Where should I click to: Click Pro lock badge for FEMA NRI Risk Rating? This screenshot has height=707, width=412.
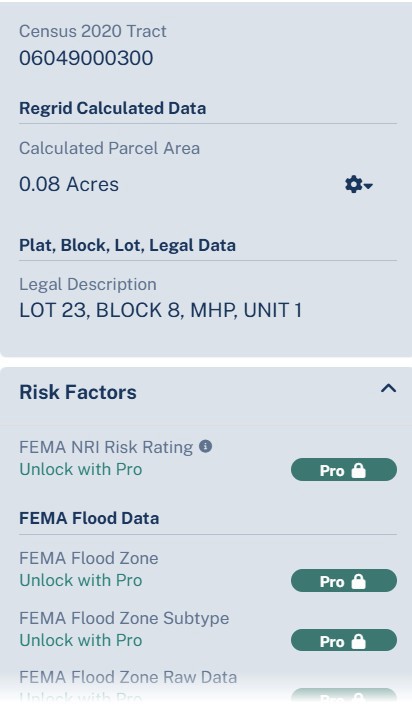point(344,470)
